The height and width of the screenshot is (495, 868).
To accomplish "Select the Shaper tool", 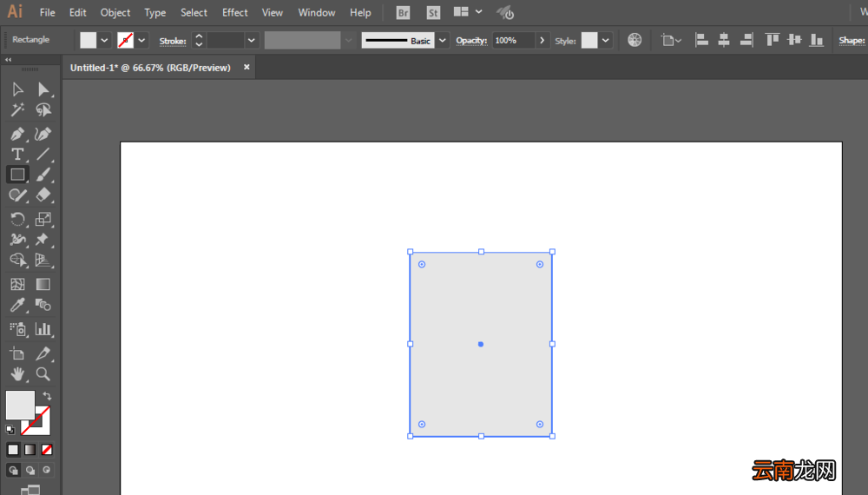I will coord(17,195).
